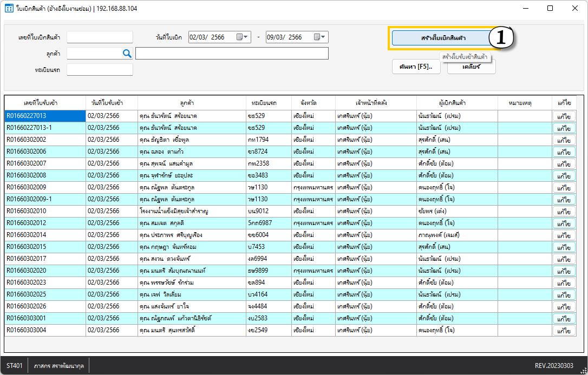Click the window resize grip at bottom right
588x375 pixels.
point(583,370)
